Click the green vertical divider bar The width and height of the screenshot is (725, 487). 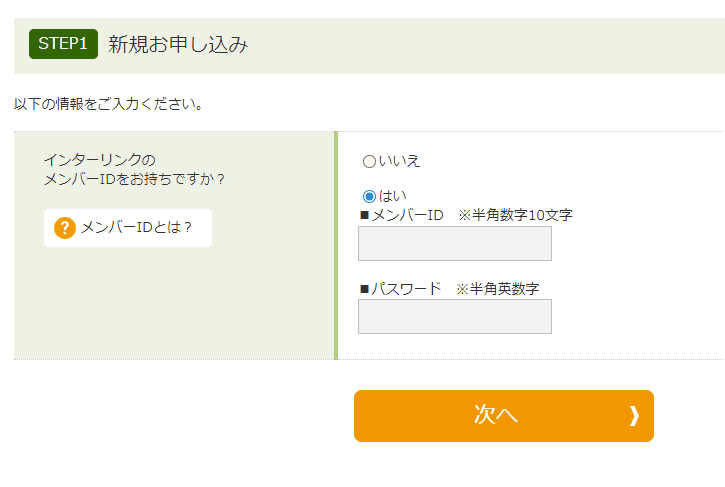pyautogui.click(x=336, y=245)
